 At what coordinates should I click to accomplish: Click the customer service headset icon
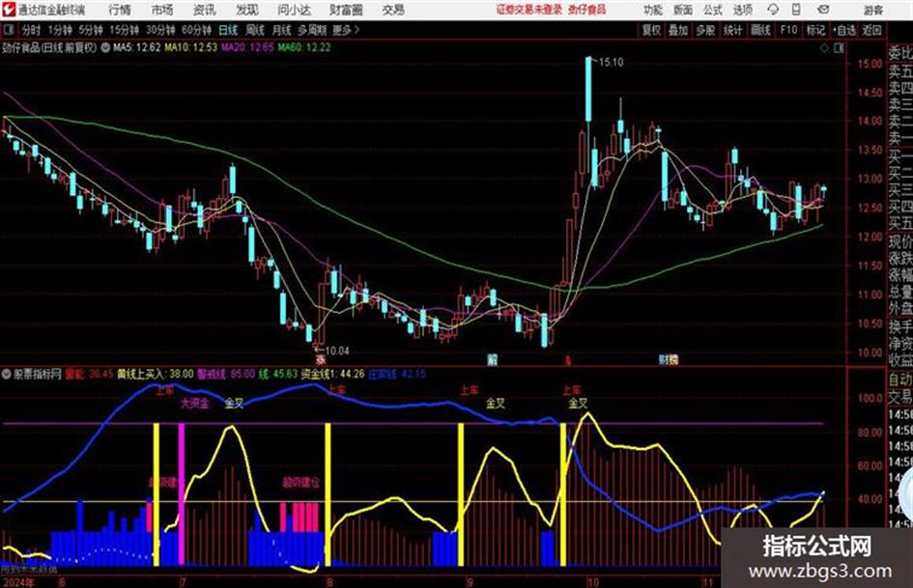pyautogui.click(x=773, y=10)
